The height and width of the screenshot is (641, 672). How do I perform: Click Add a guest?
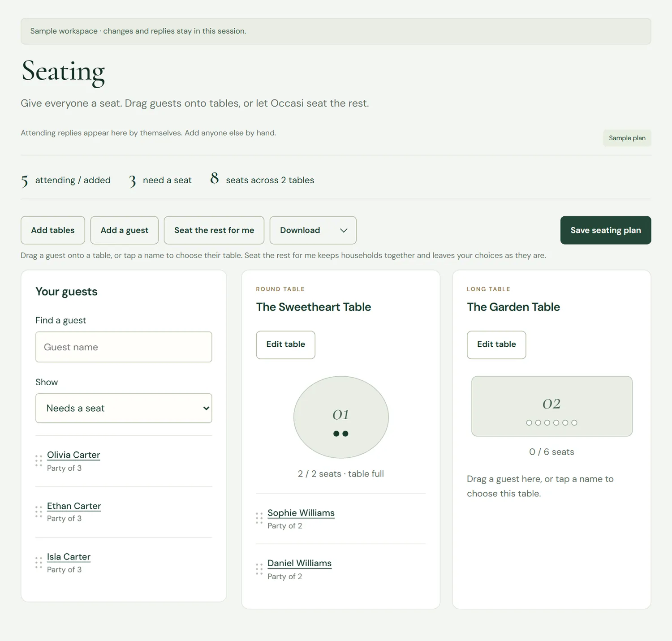point(125,230)
